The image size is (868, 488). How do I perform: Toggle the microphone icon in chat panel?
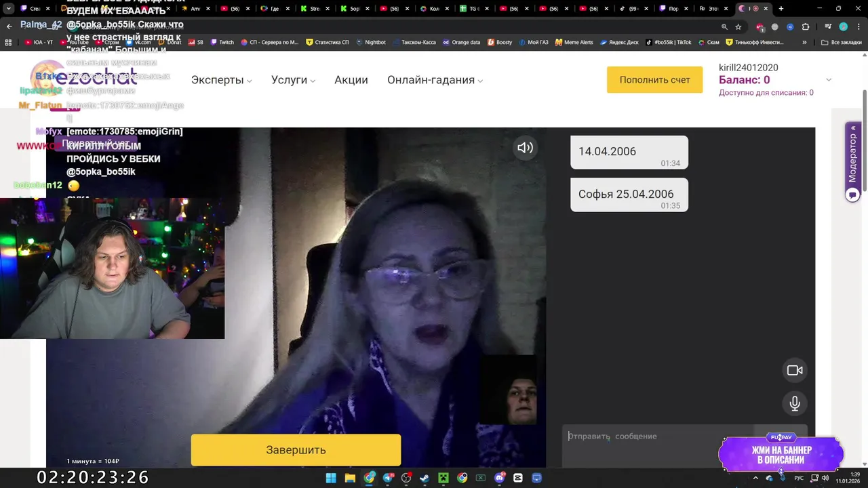(795, 403)
